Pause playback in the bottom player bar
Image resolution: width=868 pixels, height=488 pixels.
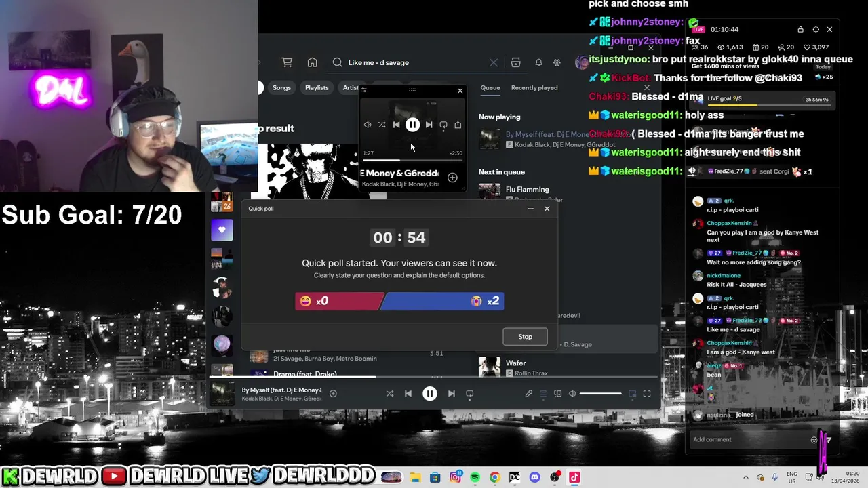tap(430, 394)
